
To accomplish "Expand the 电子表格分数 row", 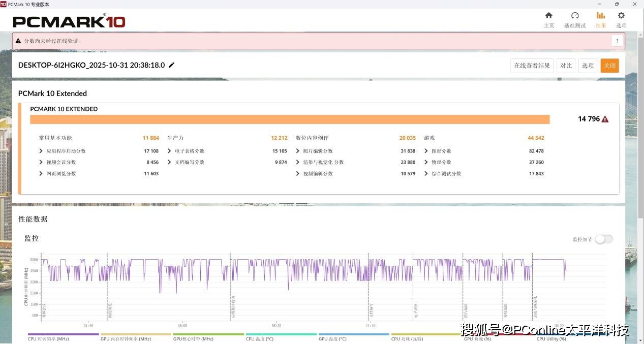I will coord(170,151).
